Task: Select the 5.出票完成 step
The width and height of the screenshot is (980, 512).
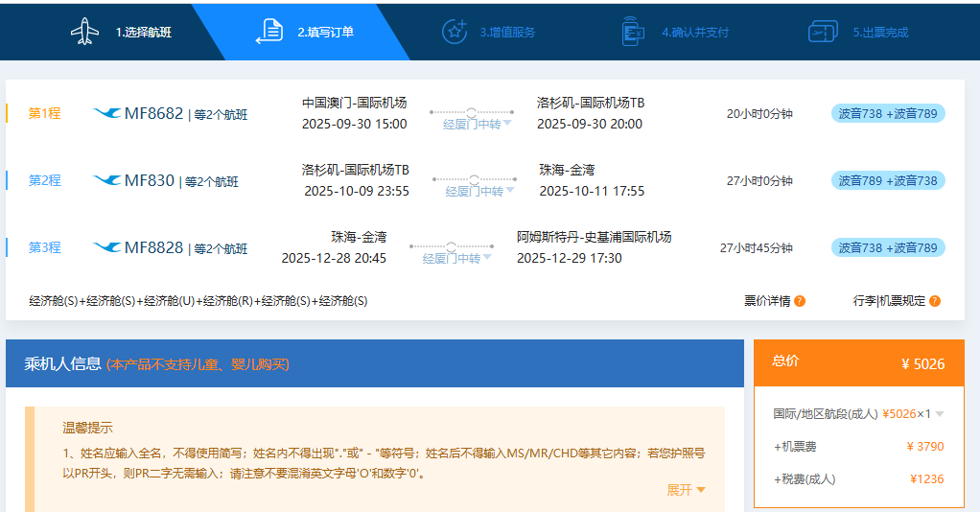Action: point(880,32)
